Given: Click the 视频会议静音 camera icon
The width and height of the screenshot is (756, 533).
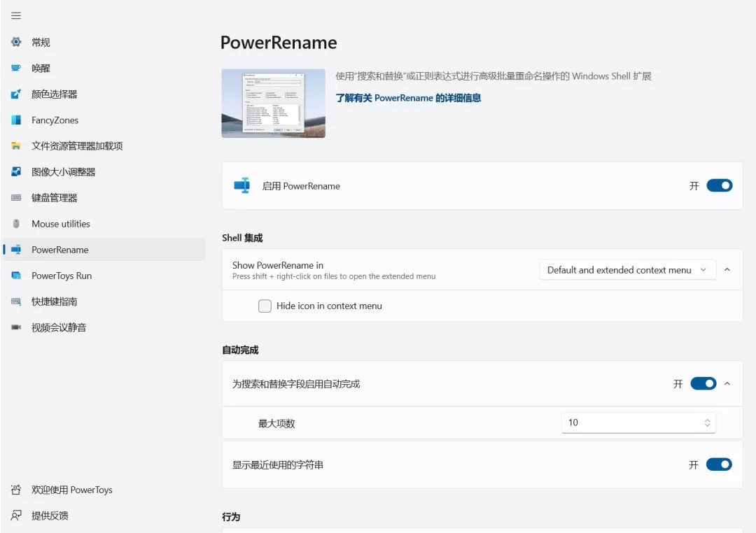Looking at the screenshot, I should coord(16,327).
